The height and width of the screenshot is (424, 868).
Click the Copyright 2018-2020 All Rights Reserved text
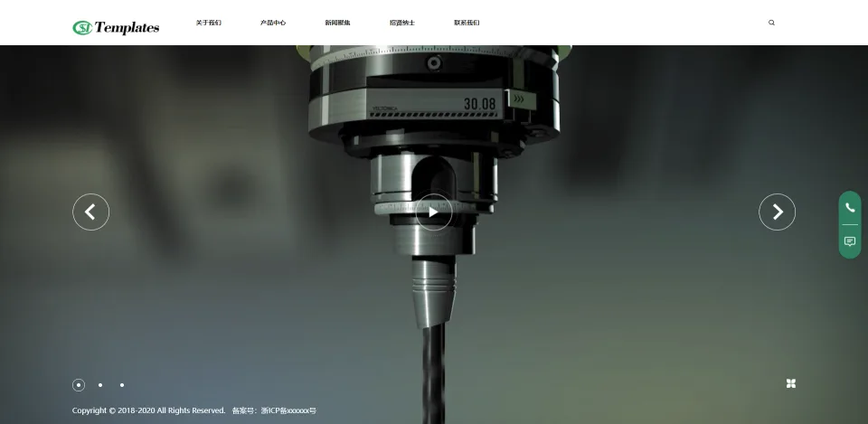[148, 410]
